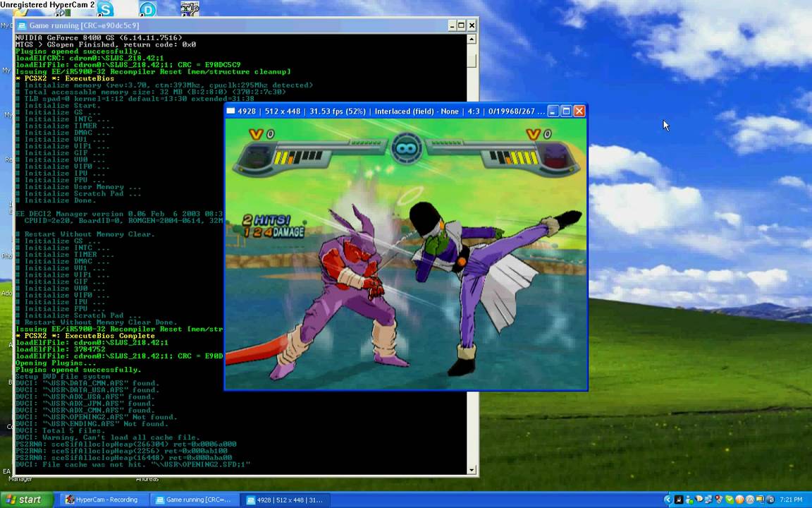Open the red-X security shield tray icon
Viewport: 812px width, 508px height.
719,500
